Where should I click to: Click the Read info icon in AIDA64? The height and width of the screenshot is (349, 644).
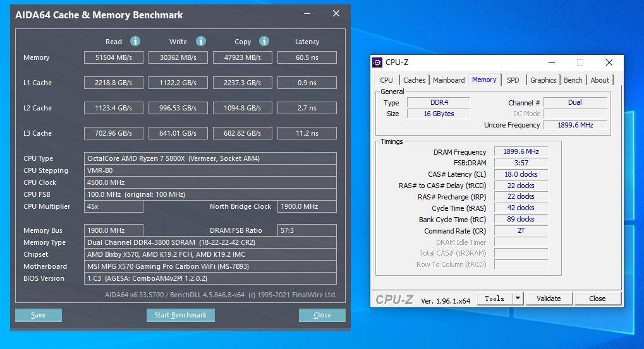(135, 41)
